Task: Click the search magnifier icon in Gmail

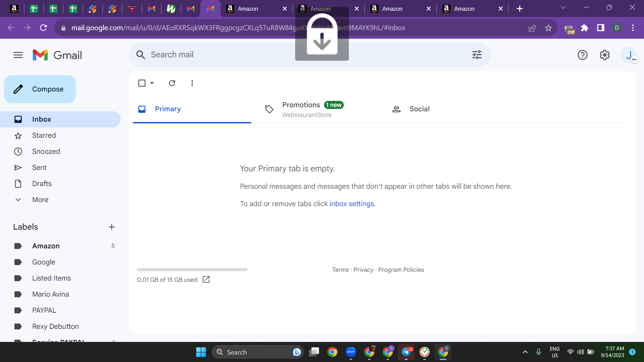Action: [141, 55]
